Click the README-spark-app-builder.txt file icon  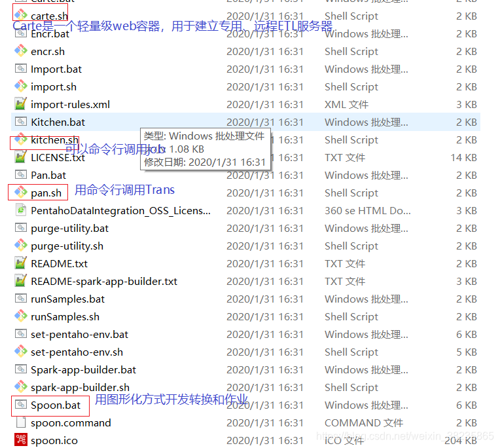tap(21, 280)
